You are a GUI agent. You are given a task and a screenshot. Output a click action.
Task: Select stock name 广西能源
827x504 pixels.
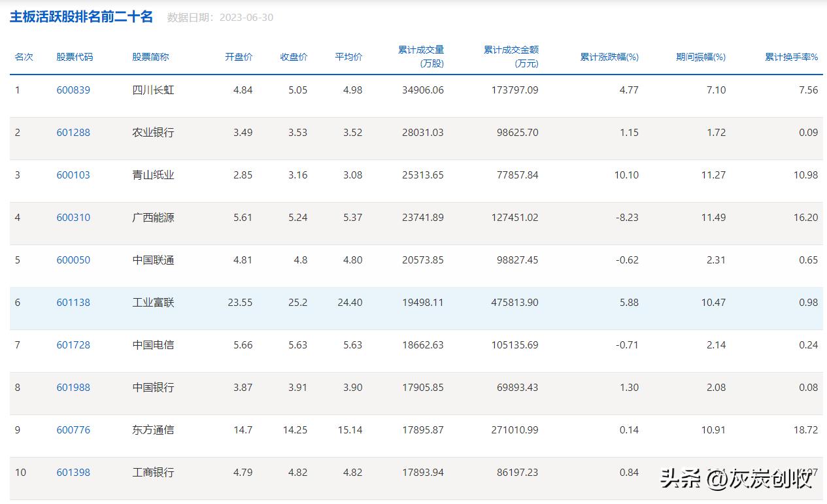pyautogui.click(x=153, y=218)
